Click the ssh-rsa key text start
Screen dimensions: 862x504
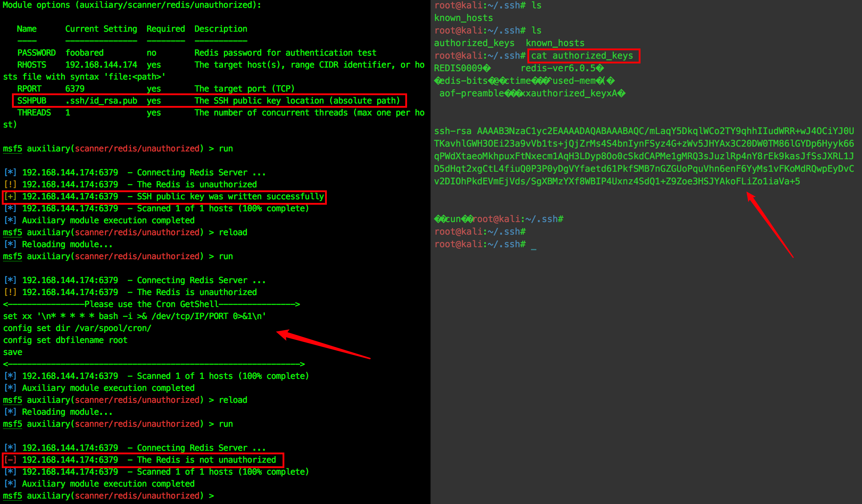(453, 131)
